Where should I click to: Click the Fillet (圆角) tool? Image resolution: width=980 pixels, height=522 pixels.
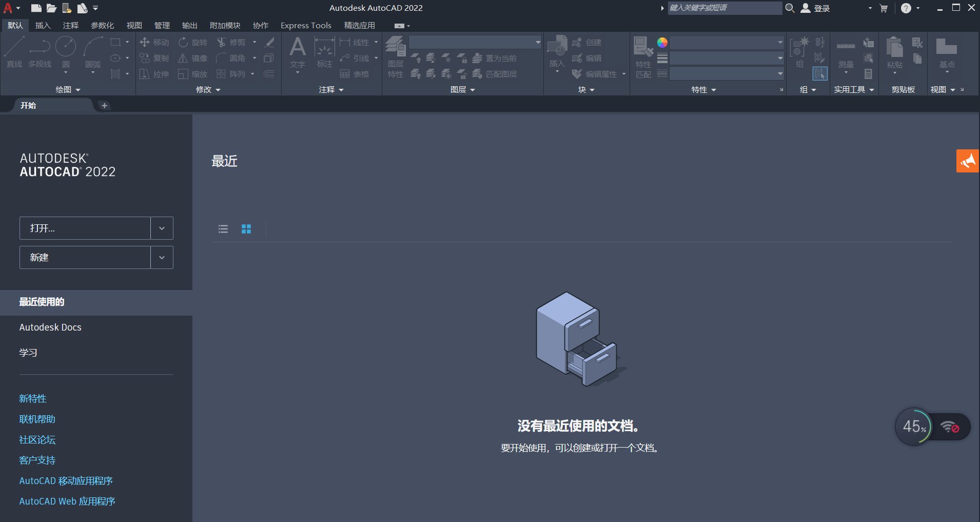tap(231, 58)
